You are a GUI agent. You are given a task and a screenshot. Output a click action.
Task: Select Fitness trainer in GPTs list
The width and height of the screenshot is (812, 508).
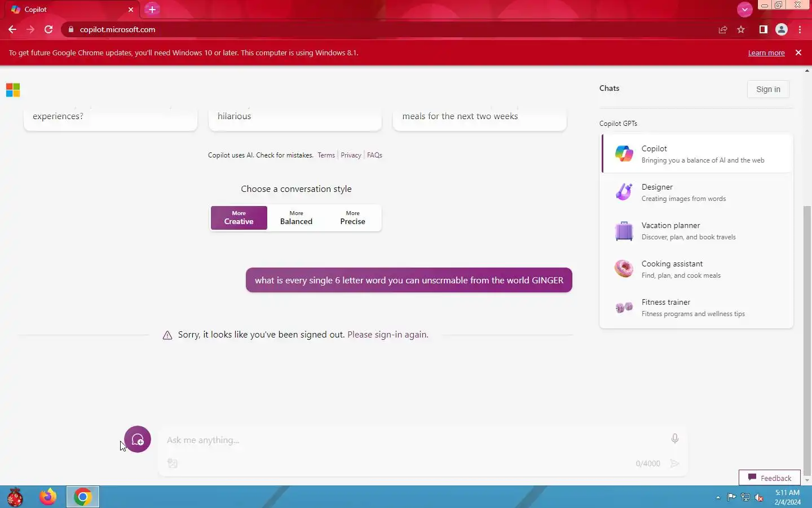(x=697, y=307)
